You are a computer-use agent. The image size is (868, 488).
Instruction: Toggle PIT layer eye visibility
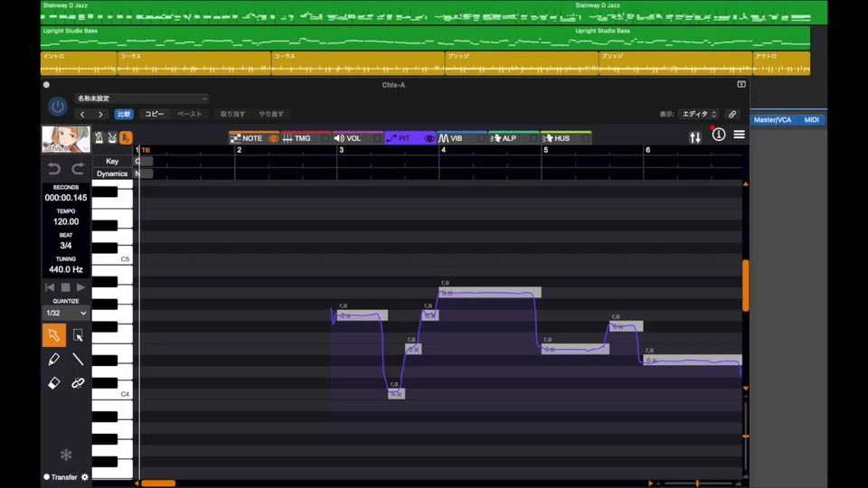[429, 138]
